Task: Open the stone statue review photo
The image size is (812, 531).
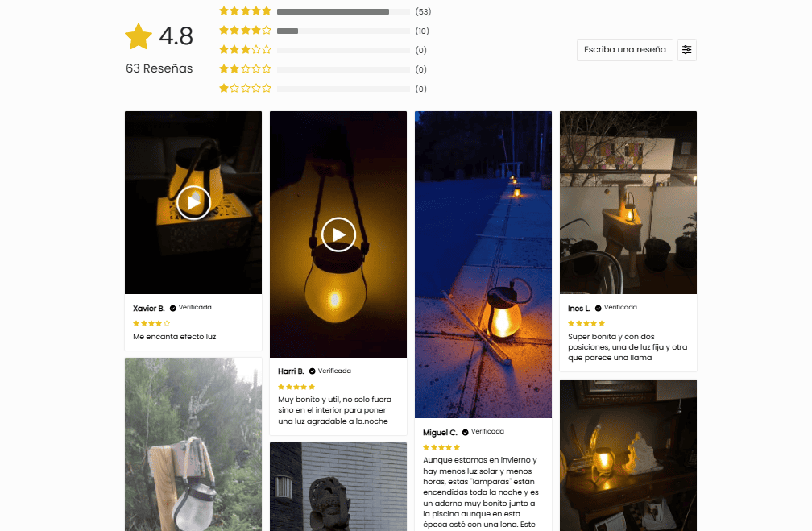Action: coord(338,487)
